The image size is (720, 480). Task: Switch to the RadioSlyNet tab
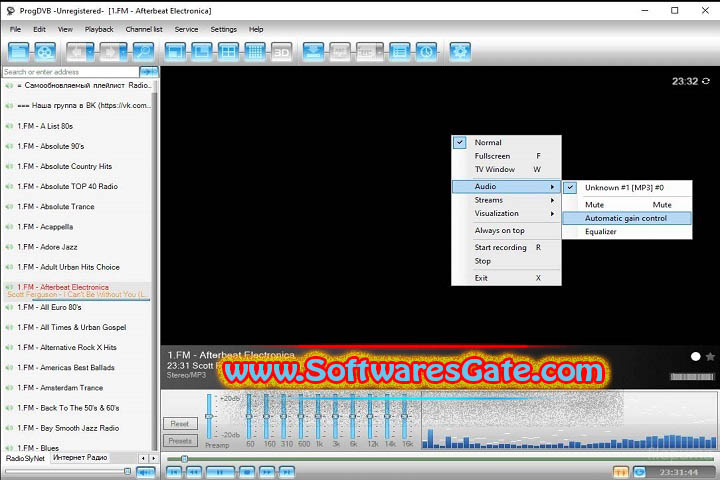[25, 458]
